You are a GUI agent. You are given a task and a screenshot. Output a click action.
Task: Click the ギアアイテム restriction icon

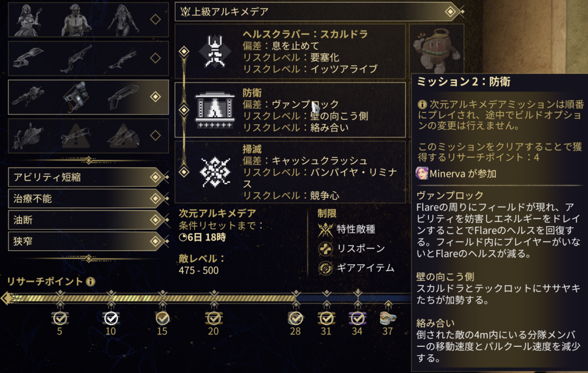(x=325, y=269)
